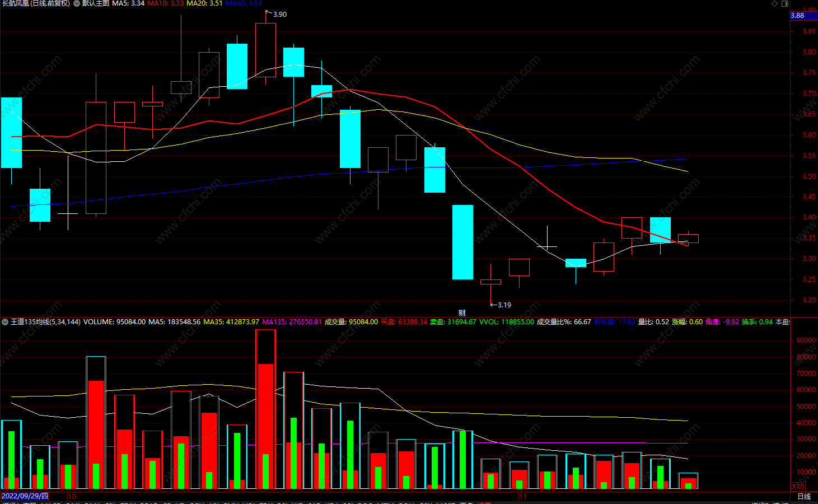Click the 涨幅: 0.60 readout
This screenshot has width=818, height=504.
687,322
